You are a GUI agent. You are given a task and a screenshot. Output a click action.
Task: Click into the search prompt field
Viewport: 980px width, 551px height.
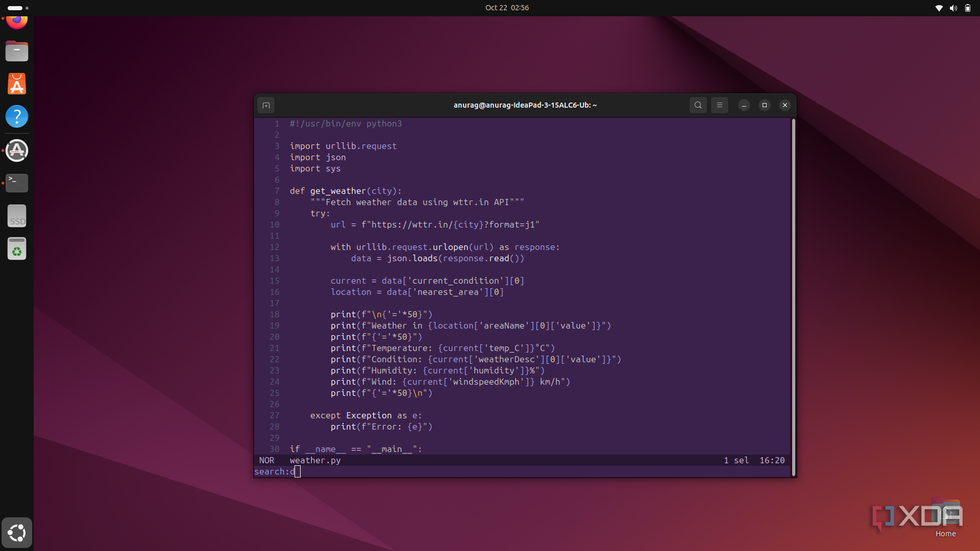[298, 472]
